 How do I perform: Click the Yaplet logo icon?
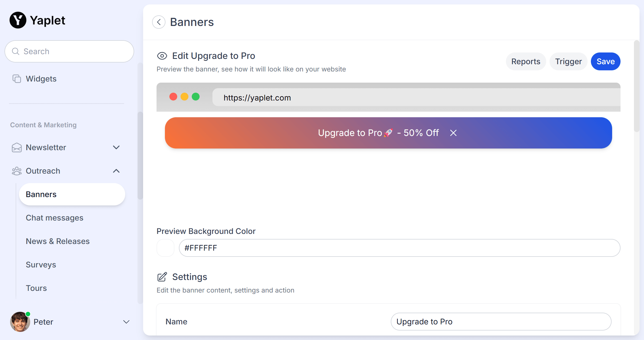18,20
